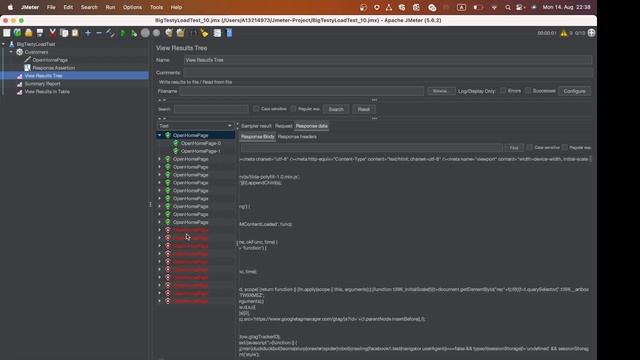Switch to the Response headers tab

(x=297, y=137)
